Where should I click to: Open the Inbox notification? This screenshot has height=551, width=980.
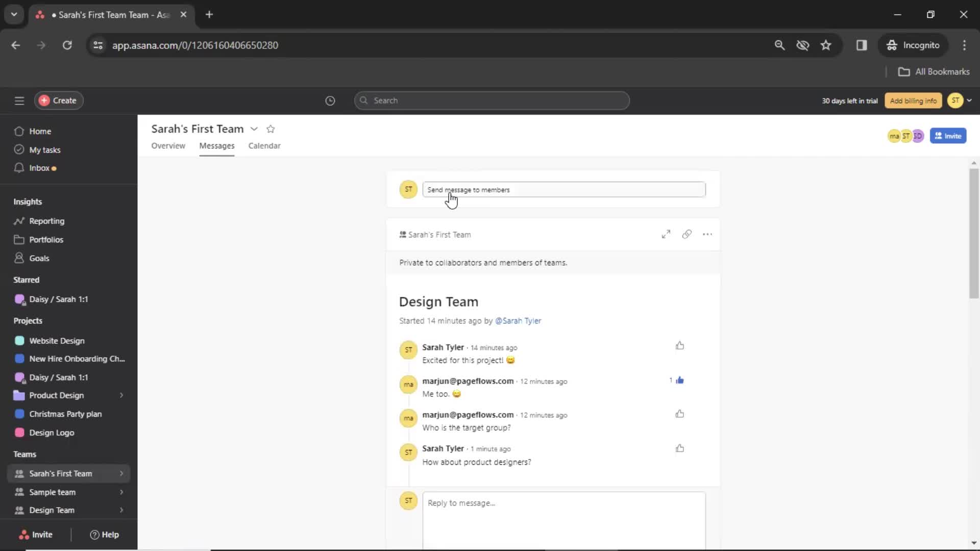[38, 167]
